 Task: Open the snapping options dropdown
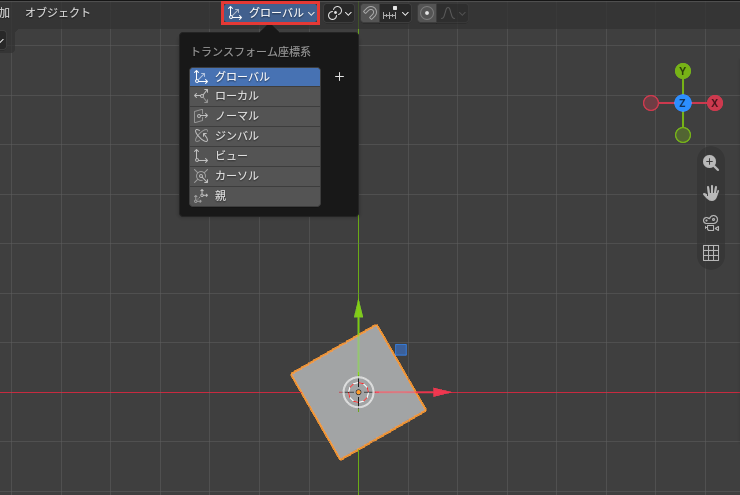point(395,13)
